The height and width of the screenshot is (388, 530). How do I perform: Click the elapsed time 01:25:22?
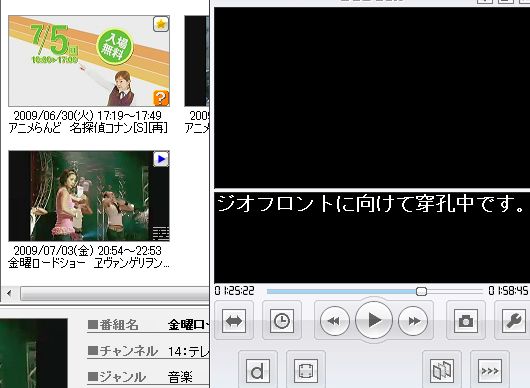pyautogui.click(x=234, y=291)
